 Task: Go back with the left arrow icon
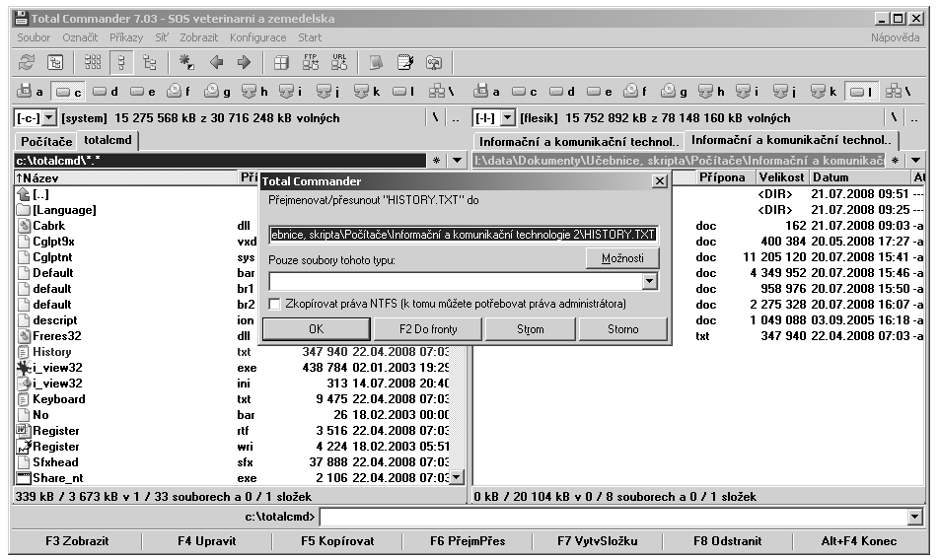tap(216, 62)
